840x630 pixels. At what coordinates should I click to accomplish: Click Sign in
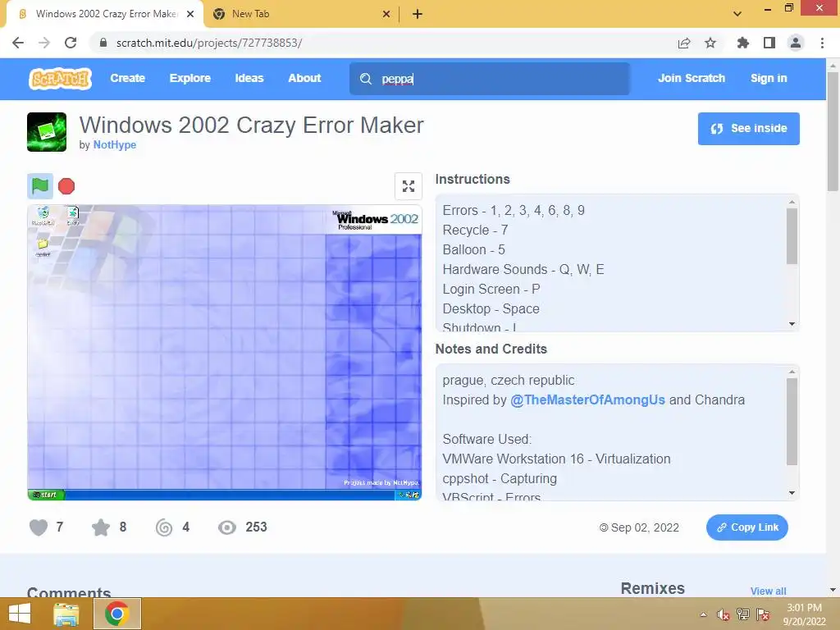tap(769, 78)
